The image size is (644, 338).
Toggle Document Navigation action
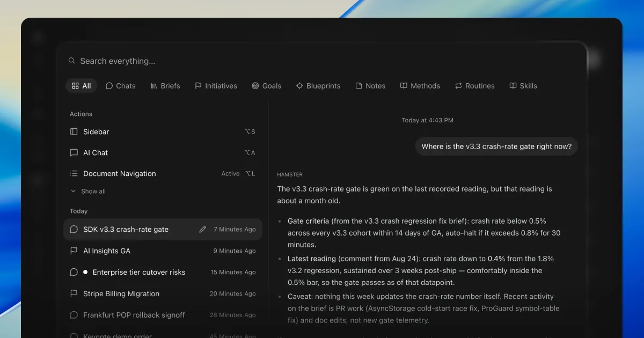coord(163,173)
